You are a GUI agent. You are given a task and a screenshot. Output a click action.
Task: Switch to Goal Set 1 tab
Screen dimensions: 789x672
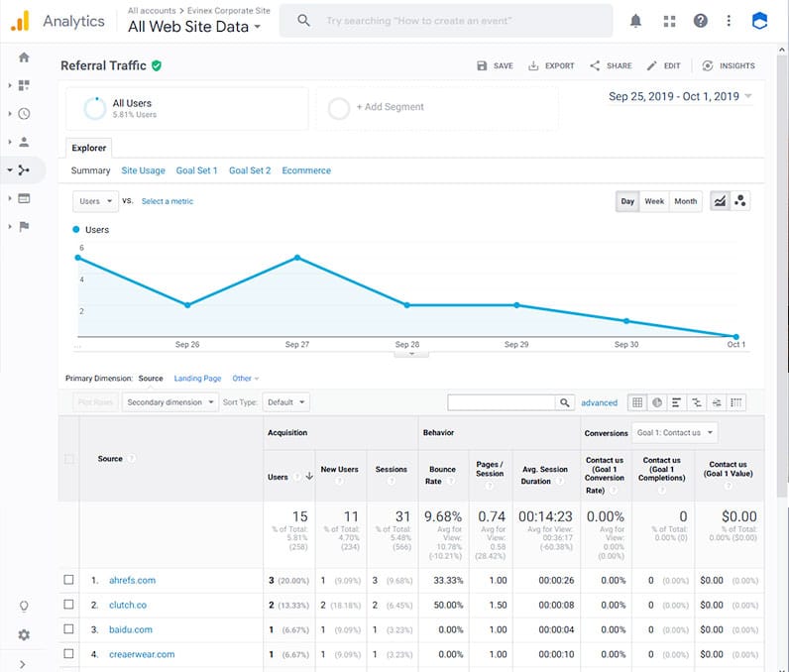(196, 170)
